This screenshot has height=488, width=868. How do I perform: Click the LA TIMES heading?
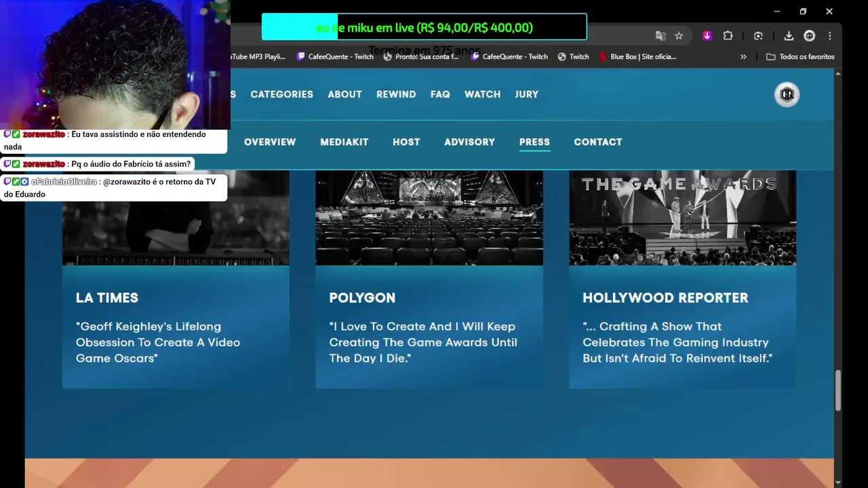pos(106,298)
